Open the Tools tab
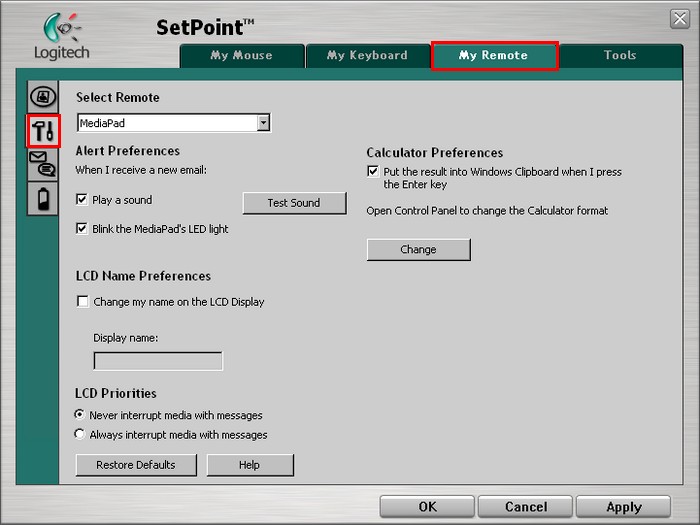 point(620,55)
